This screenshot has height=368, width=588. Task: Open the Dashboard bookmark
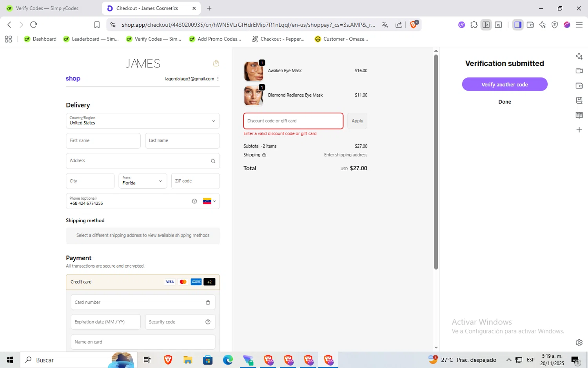40,39
